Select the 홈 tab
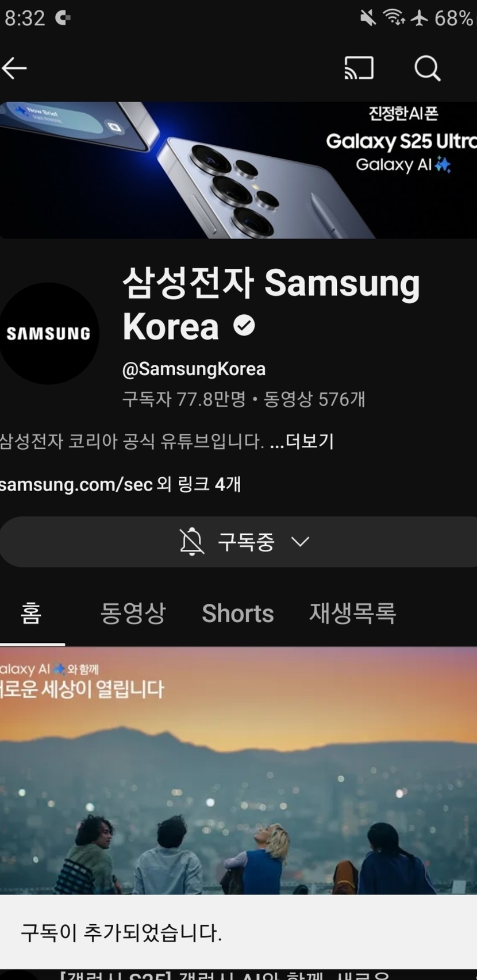The image size is (477, 980). (x=31, y=614)
